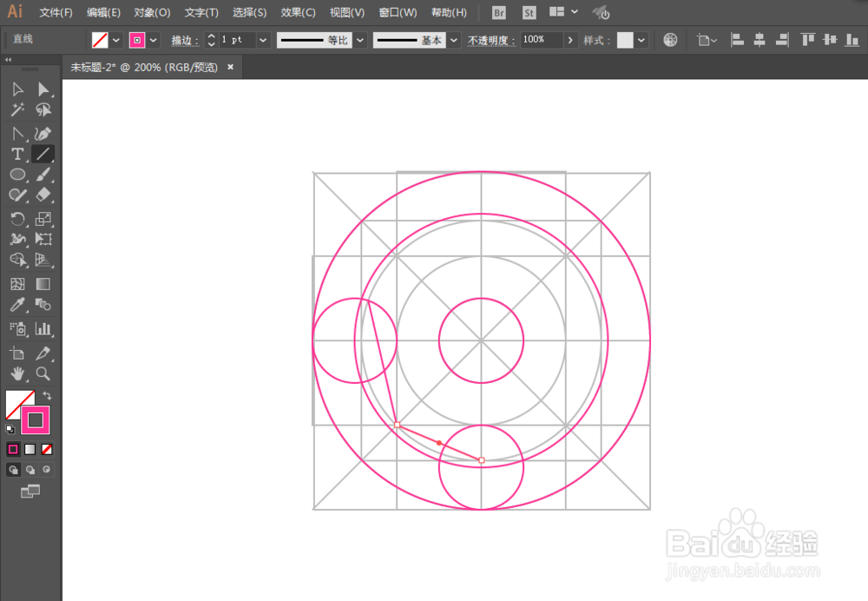This screenshot has height=601, width=868.
Task: Swap fill and stroke colors
Action: click(x=48, y=395)
